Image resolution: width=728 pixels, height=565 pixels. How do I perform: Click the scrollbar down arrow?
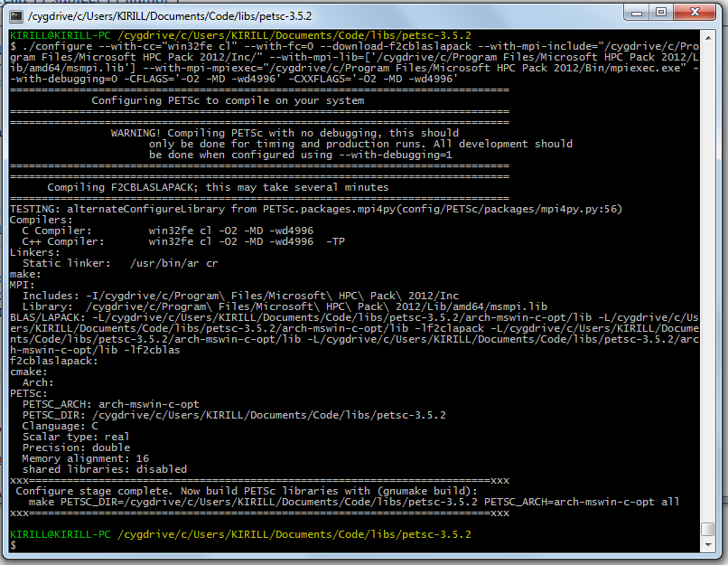[707, 544]
